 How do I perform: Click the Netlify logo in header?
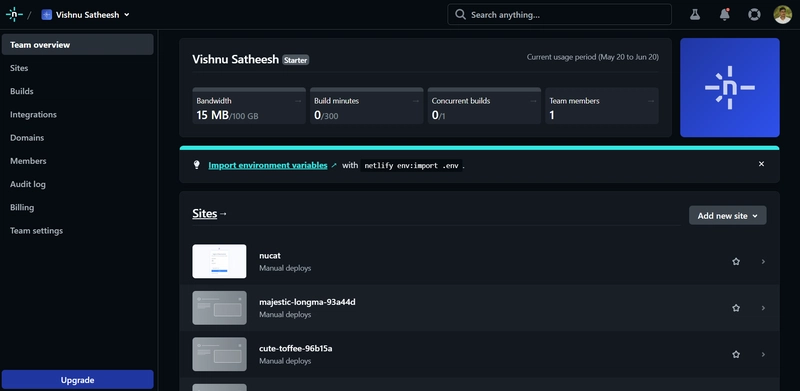click(x=14, y=14)
